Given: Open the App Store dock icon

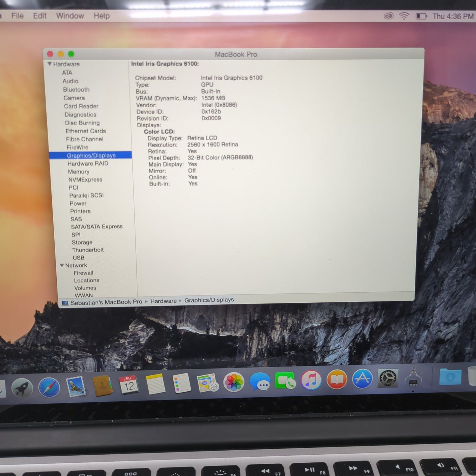Looking at the screenshot, I should point(362,379).
